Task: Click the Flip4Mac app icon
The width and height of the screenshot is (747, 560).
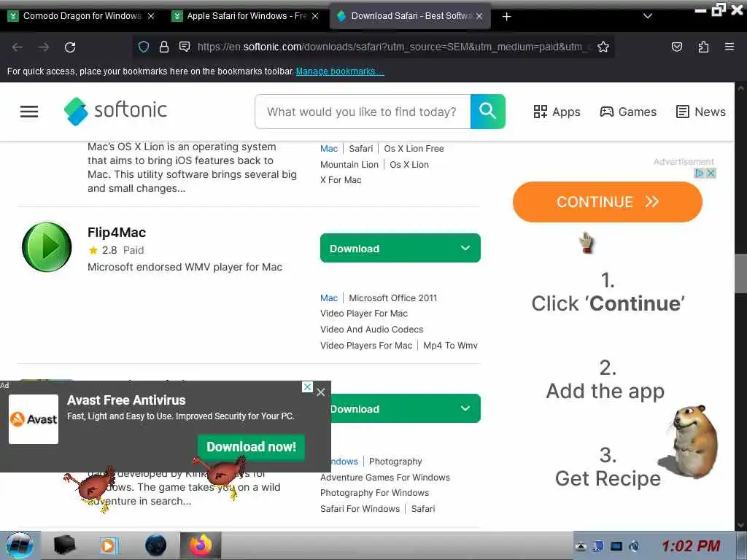Action: click(47, 247)
